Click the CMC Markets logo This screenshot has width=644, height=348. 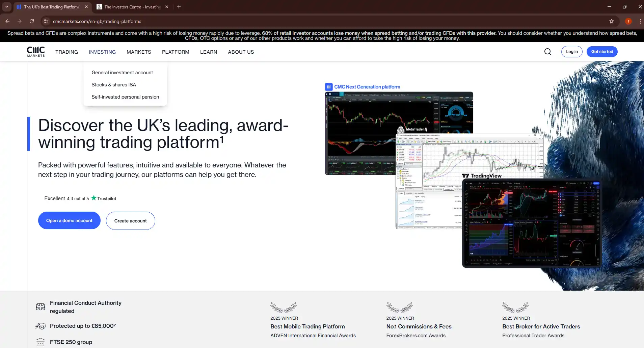coord(36,52)
